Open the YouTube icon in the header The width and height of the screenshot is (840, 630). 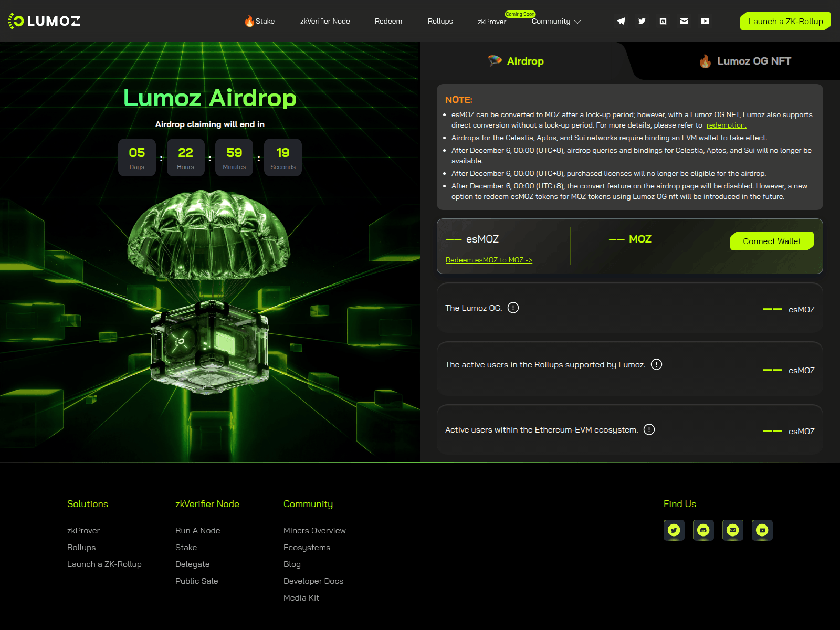705,21
